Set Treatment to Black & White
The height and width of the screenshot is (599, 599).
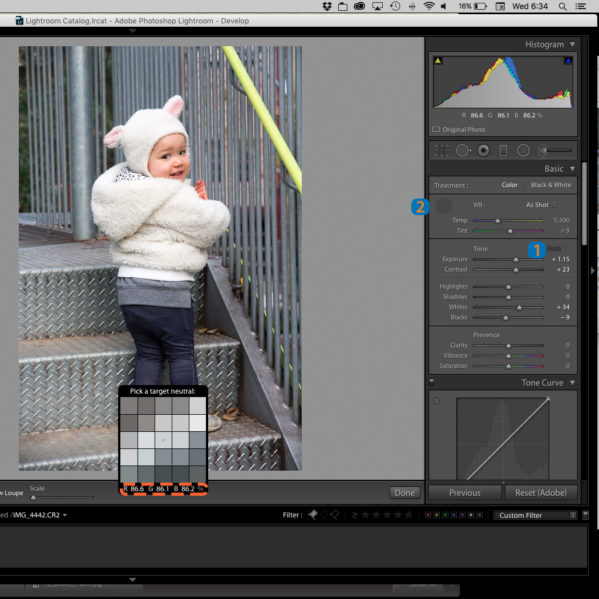(x=550, y=185)
